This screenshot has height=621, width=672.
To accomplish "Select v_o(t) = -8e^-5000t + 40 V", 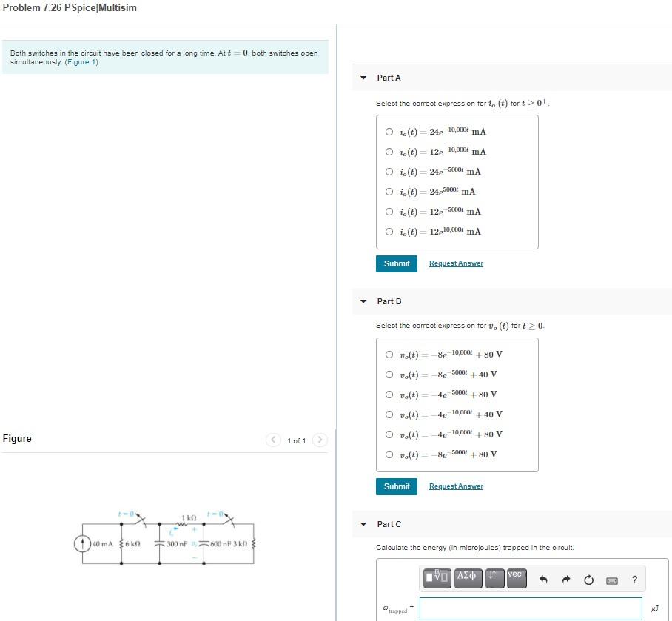I will point(389,374).
